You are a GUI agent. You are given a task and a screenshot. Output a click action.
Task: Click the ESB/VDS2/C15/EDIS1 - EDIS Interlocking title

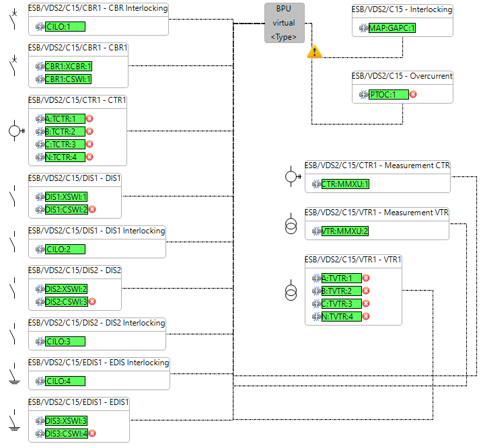coord(98,363)
